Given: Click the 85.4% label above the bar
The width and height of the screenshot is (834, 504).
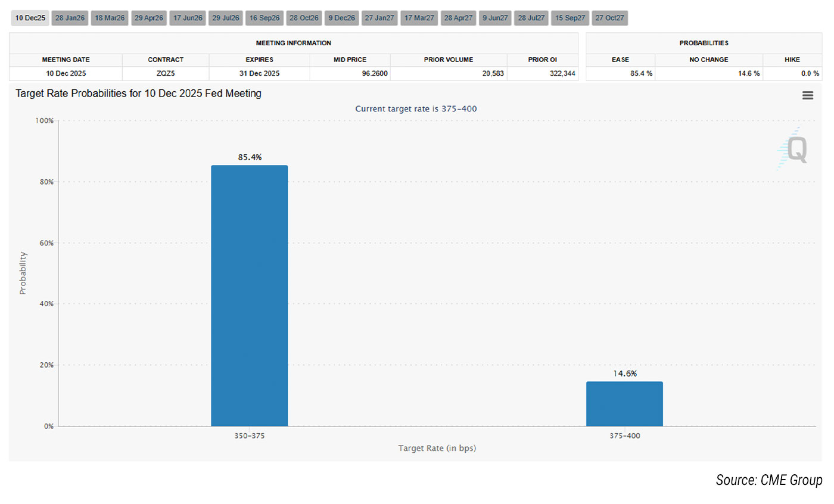Looking at the screenshot, I should 249,157.
